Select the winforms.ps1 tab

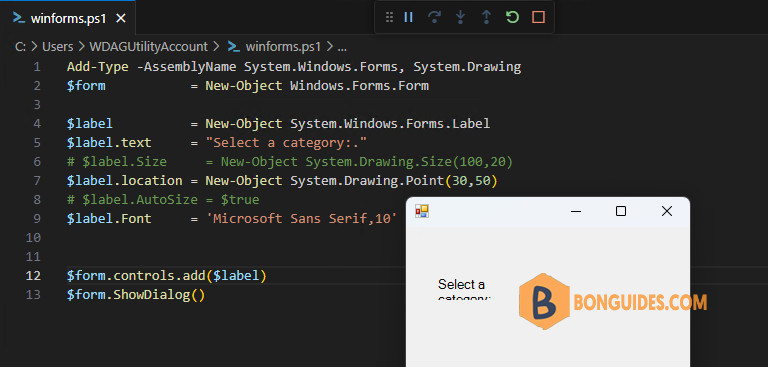click(68, 18)
